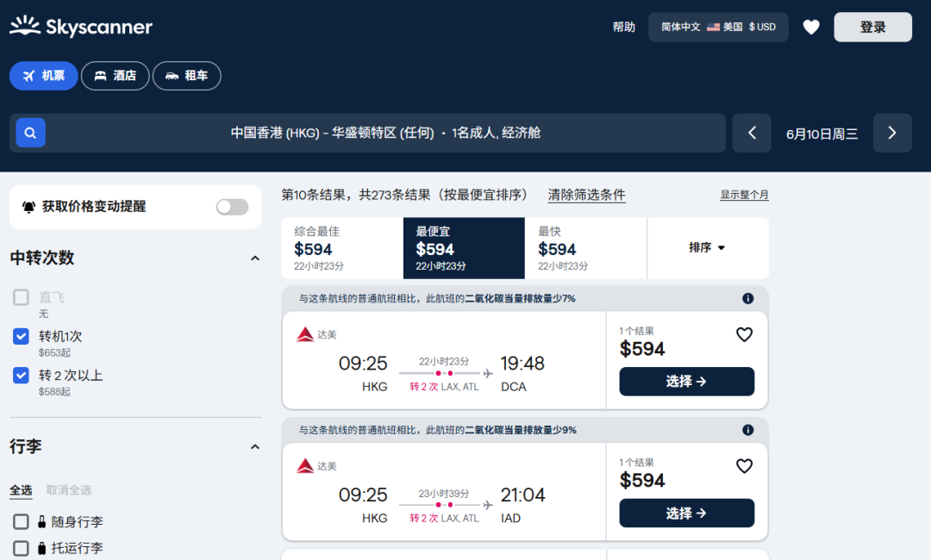931x560 pixels.
Task: Save the DCA flight with heart icon
Action: pyautogui.click(x=744, y=334)
